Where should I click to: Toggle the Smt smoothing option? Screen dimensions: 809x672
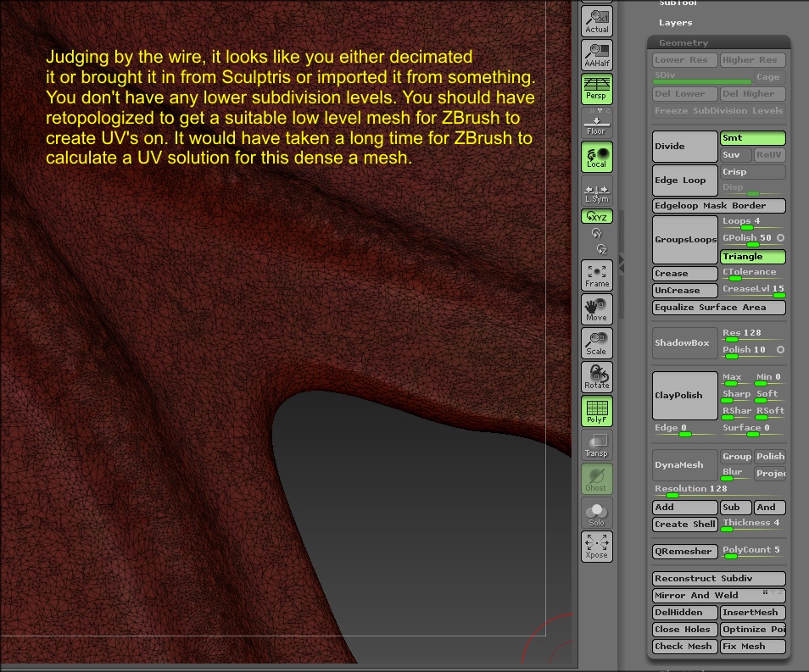pos(753,137)
